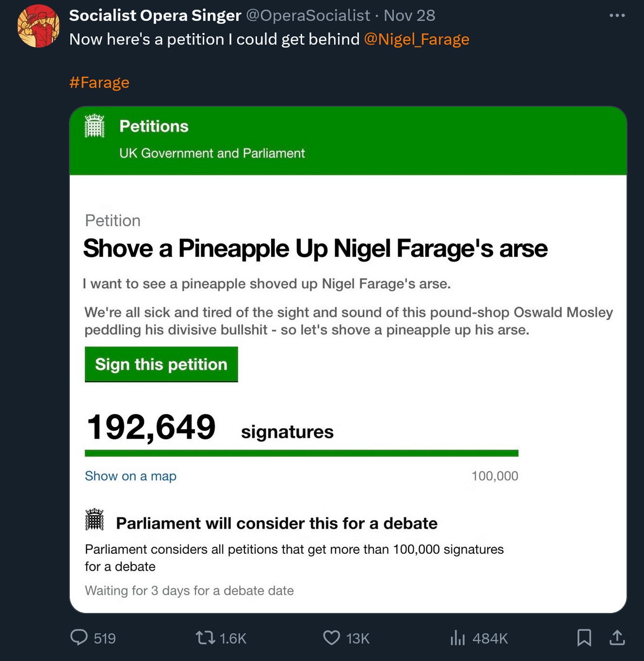The width and height of the screenshot is (644, 661).
Task: Click the @OperaSocialist handle
Action: coord(308,16)
